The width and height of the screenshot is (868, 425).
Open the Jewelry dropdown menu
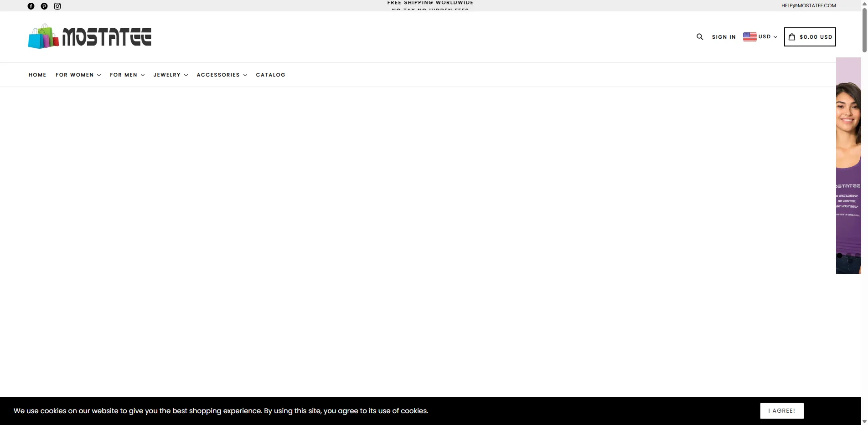(x=170, y=75)
